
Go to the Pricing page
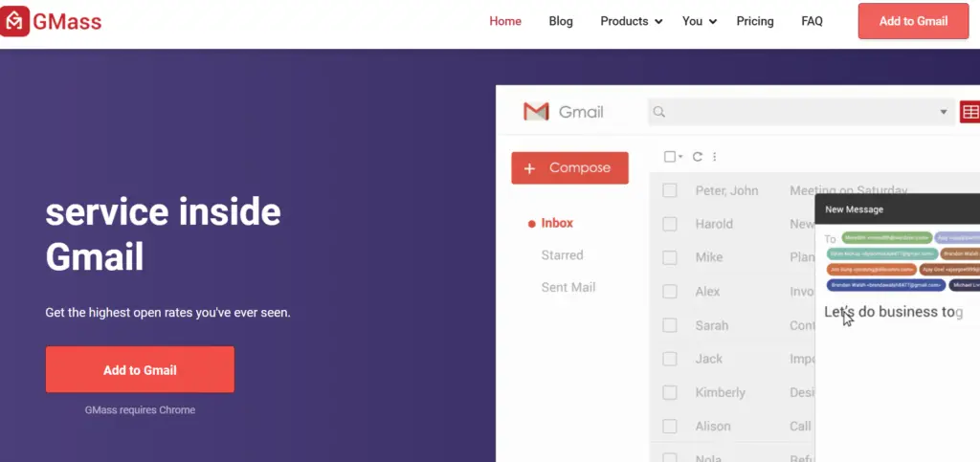tap(755, 21)
